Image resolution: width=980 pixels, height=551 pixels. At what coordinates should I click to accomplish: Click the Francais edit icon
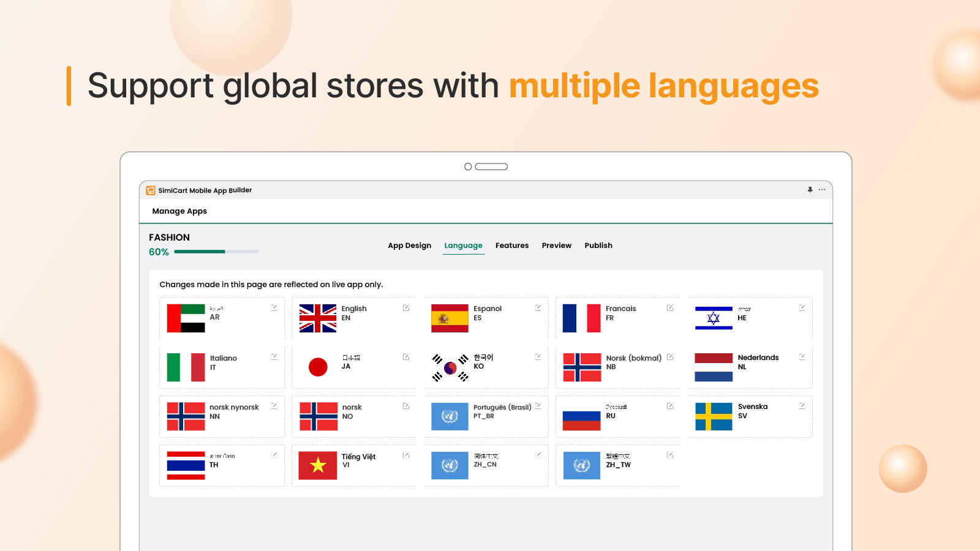coord(670,308)
